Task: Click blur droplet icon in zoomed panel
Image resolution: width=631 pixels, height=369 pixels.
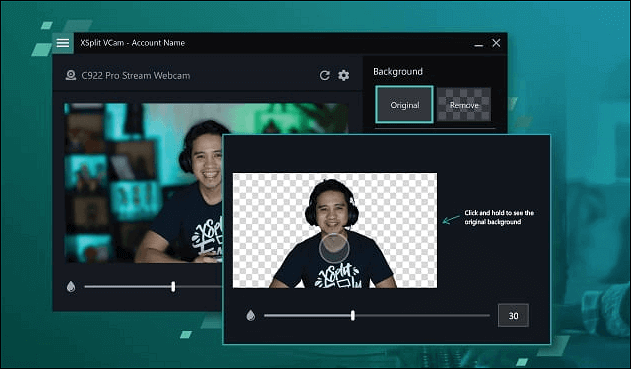Action: coord(251,315)
